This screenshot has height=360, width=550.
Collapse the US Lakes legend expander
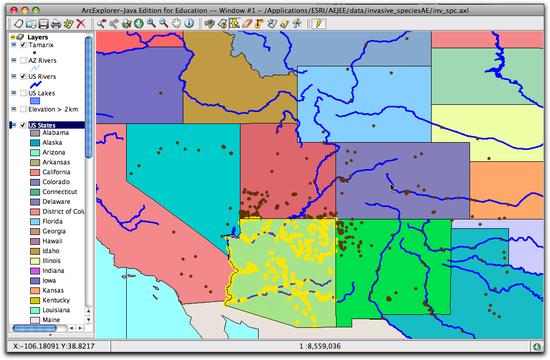click(x=14, y=93)
